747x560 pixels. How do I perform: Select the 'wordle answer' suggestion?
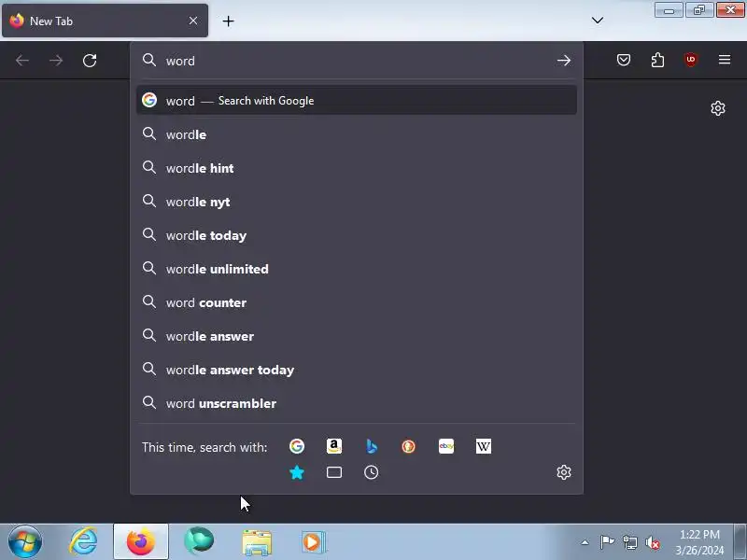(357, 336)
